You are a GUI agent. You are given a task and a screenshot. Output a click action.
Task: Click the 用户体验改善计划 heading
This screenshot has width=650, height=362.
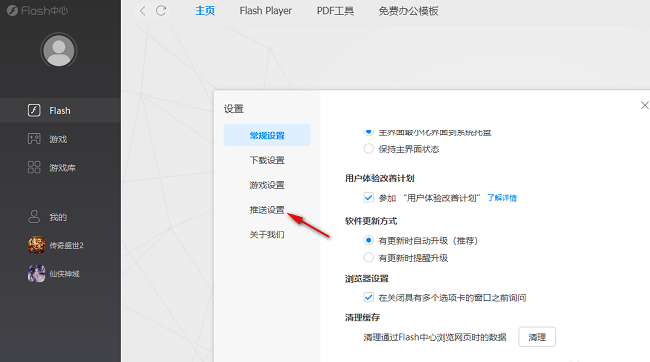tap(379, 178)
